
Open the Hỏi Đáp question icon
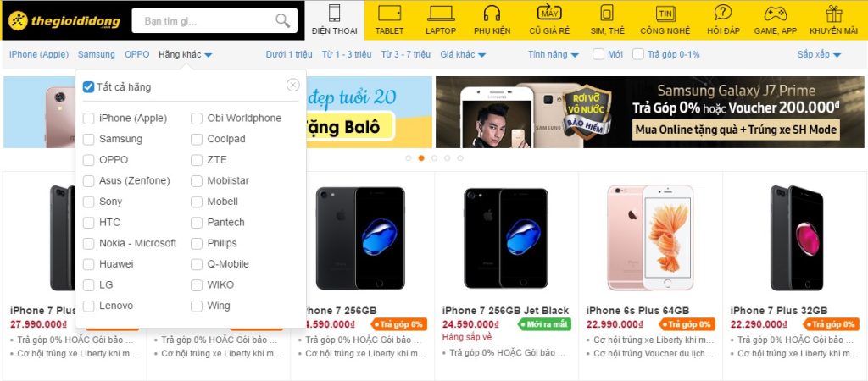pos(723,13)
